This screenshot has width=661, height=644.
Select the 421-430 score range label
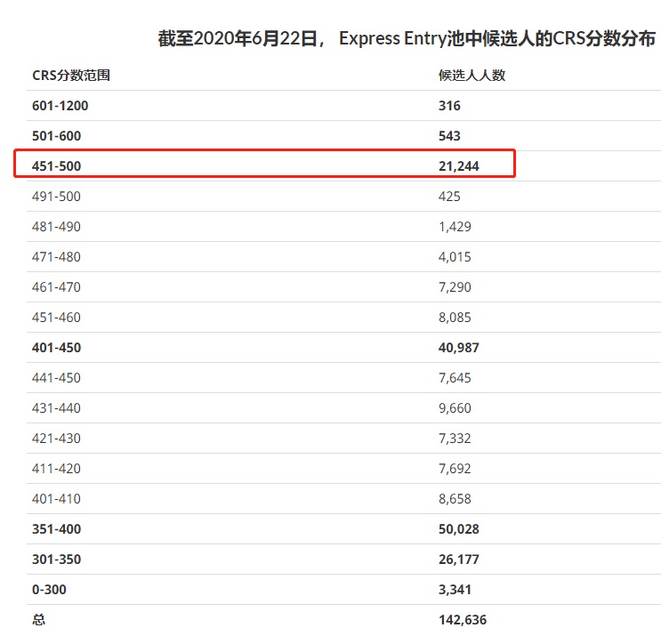(56, 439)
